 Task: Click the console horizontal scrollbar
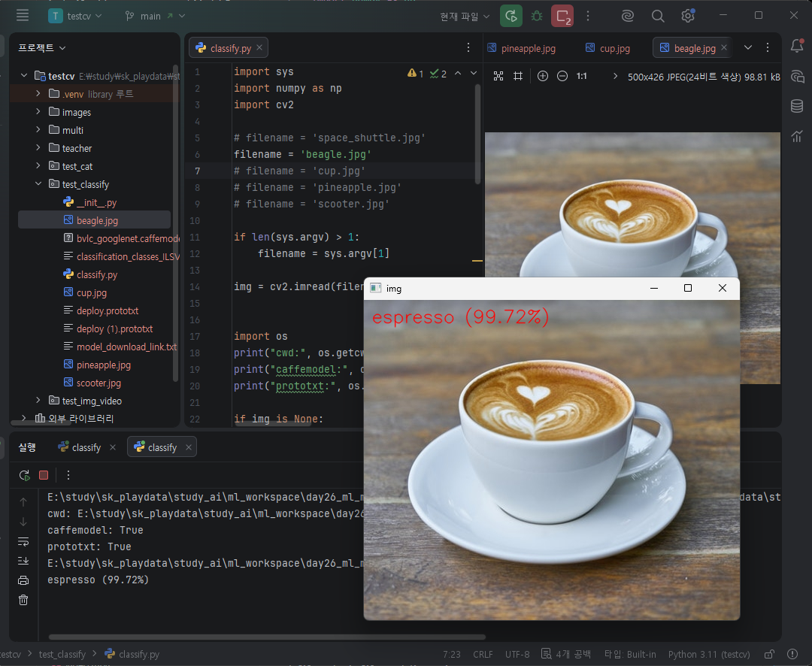tap(267, 637)
